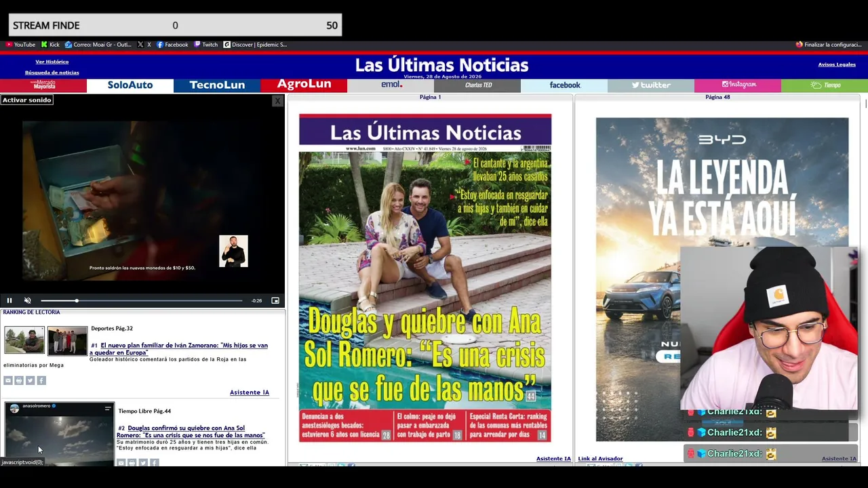Go to AgroLun section
The height and width of the screenshot is (488, 868).
tap(304, 85)
